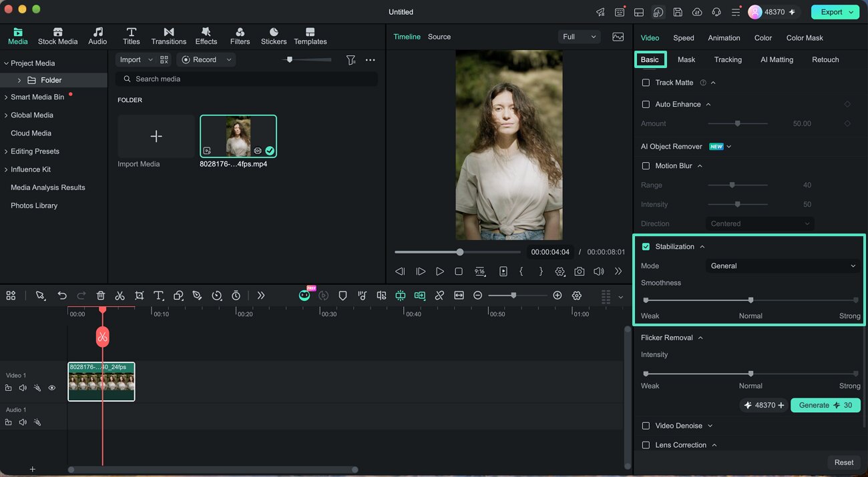Image resolution: width=868 pixels, height=477 pixels.
Task: Enable the Track Matte checkbox
Action: pyautogui.click(x=646, y=83)
